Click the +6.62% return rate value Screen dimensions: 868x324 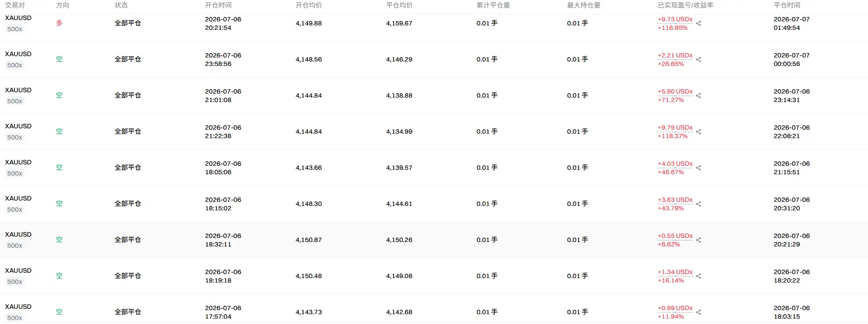pyautogui.click(x=669, y=244)
